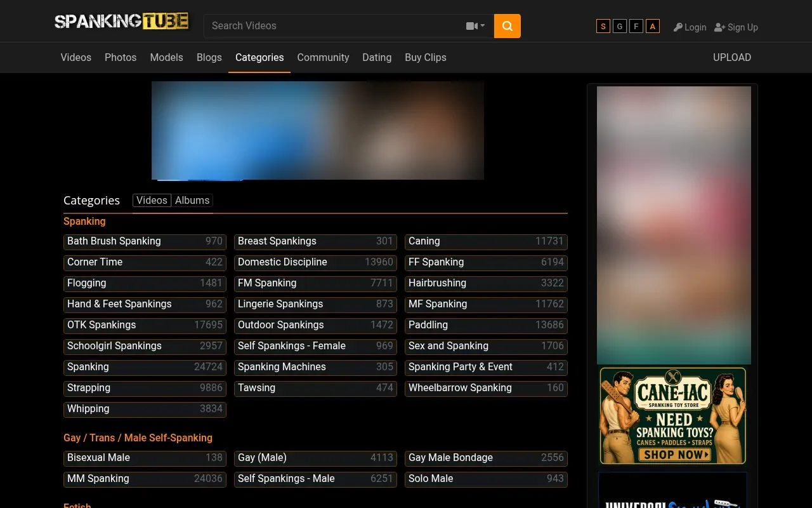Image resolution: width=812 pixels, height=508 pixels.
Task: Open the Dating navigation item
Action: click(x=377, y=57)
